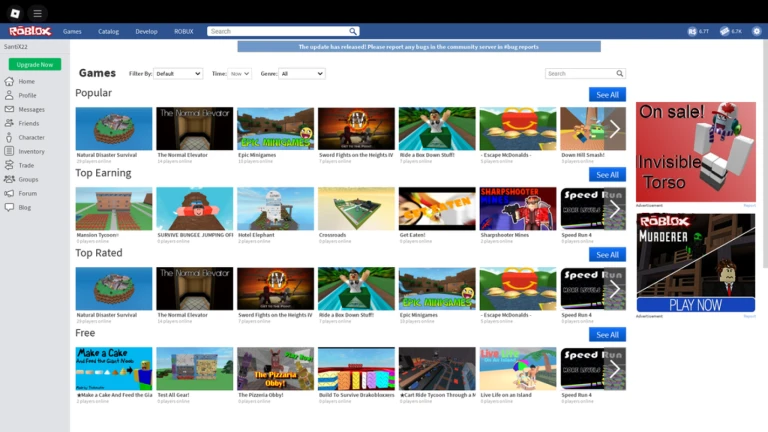
Task: Click the hamburger menu icon at top
Action: pos(37,13)
